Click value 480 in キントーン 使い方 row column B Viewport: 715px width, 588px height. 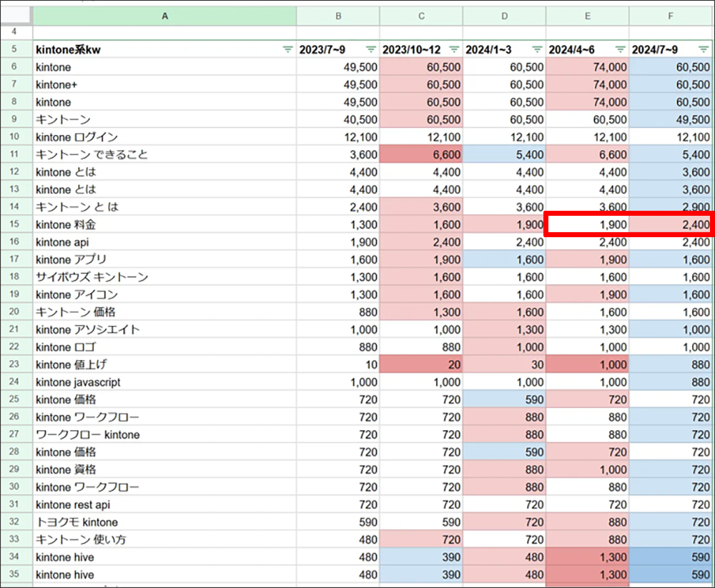[338, 539]
